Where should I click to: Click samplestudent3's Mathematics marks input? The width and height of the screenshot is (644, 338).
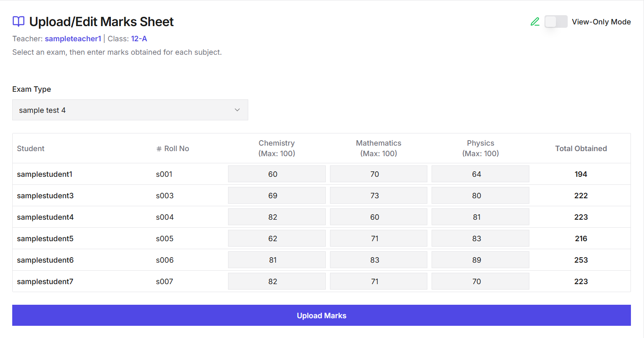(378, 195)
